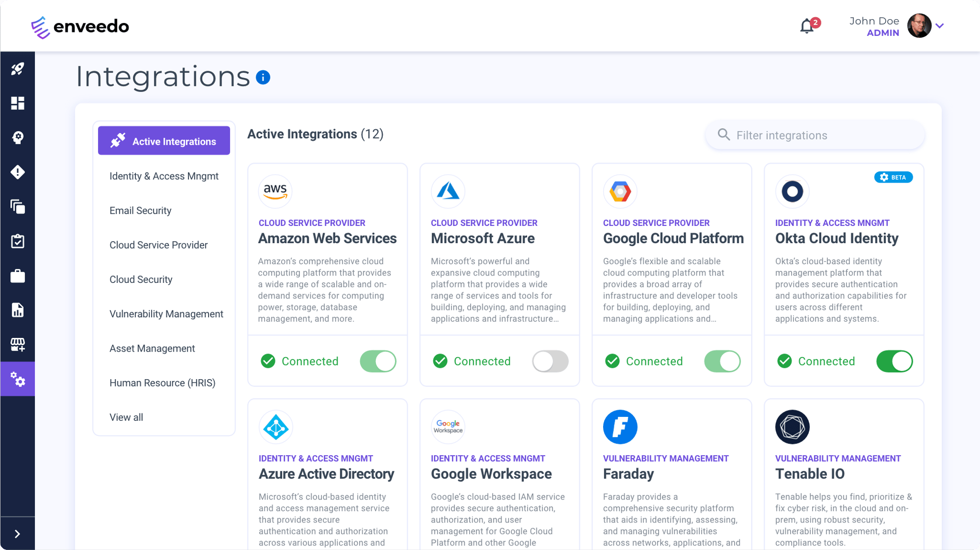Select the Email Security category
980x550 pixels.
coord(141,210)
